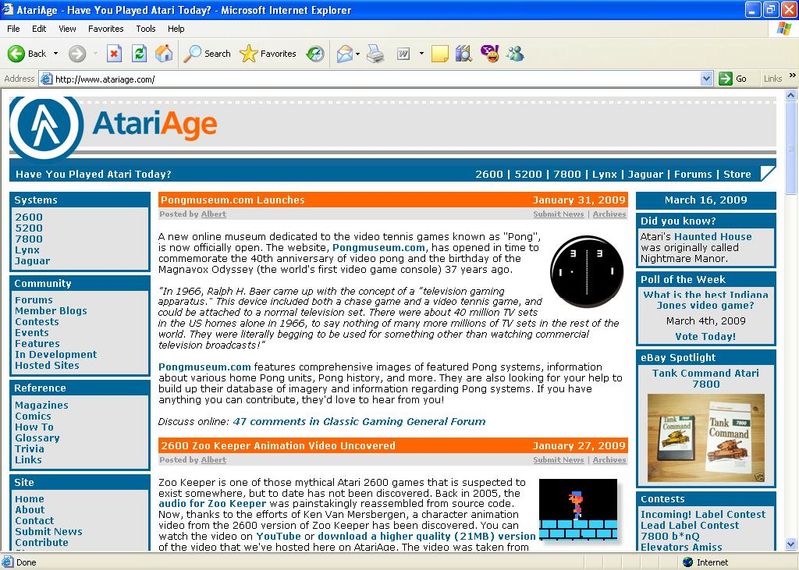Open the Favorites menu

click(x=105, y=29)
